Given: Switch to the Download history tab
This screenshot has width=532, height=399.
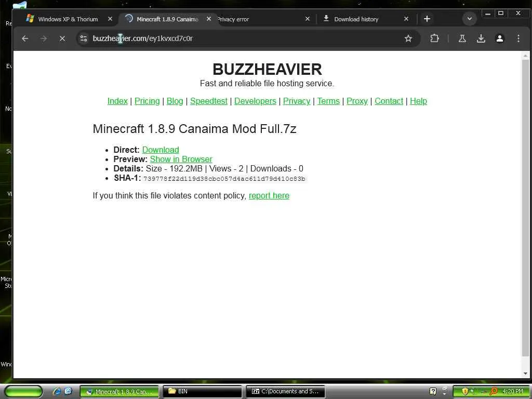Looking at the screenshot, I should pyautogui.click(x=356, y=19).
